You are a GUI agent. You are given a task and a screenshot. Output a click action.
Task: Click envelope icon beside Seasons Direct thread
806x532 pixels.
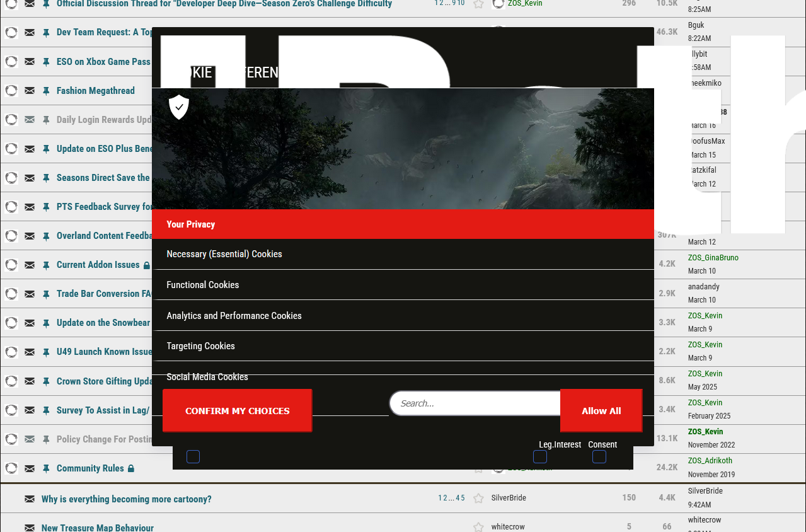click(x=30, y=178)
